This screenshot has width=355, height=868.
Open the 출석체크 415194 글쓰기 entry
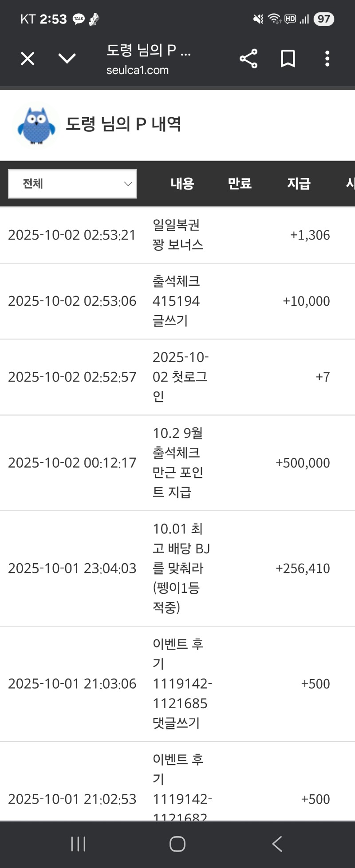click(x=176, y=301)
